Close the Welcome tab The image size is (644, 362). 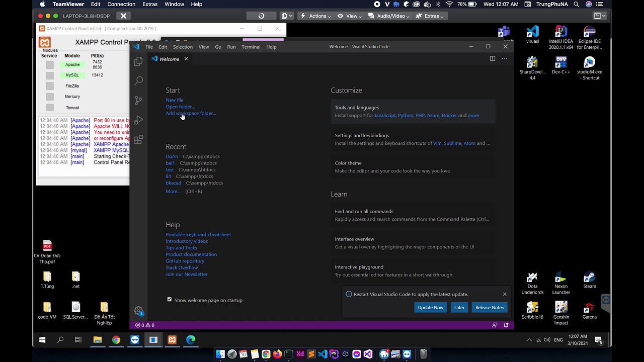[x=186, y=59]
